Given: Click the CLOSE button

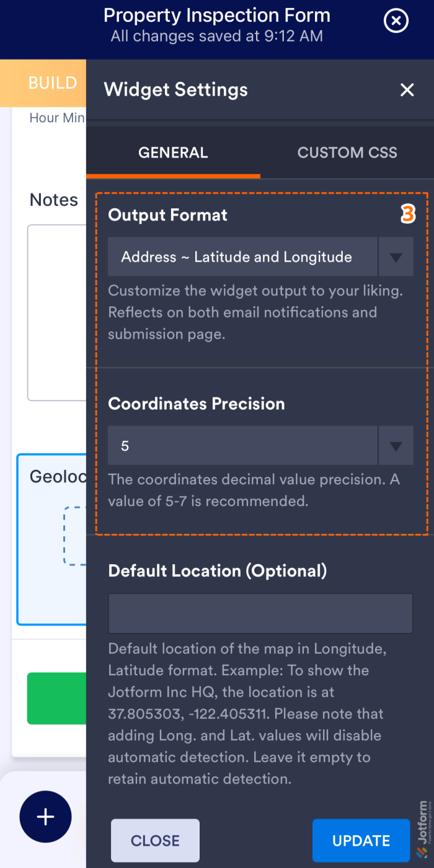Looking at the screenshot, I should pos(154,840).
